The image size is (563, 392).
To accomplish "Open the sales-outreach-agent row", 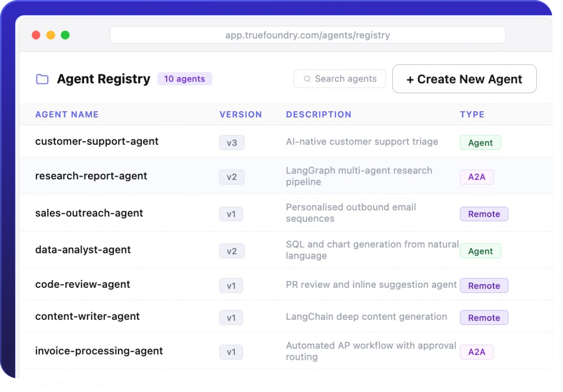I will point(286,213).
